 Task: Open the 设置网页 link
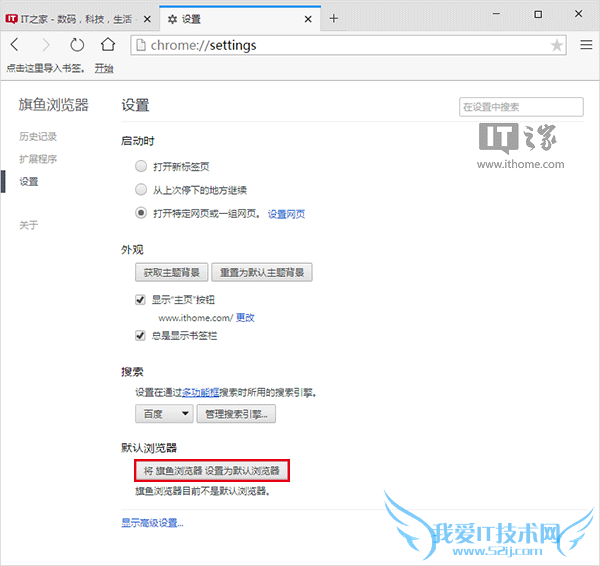[x=286, y=214]
